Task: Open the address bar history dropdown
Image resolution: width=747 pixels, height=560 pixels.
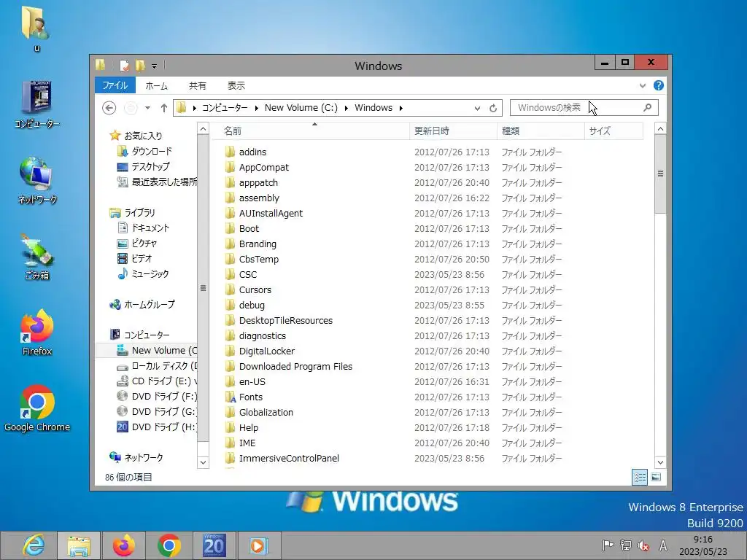Action: click(477, 108)
